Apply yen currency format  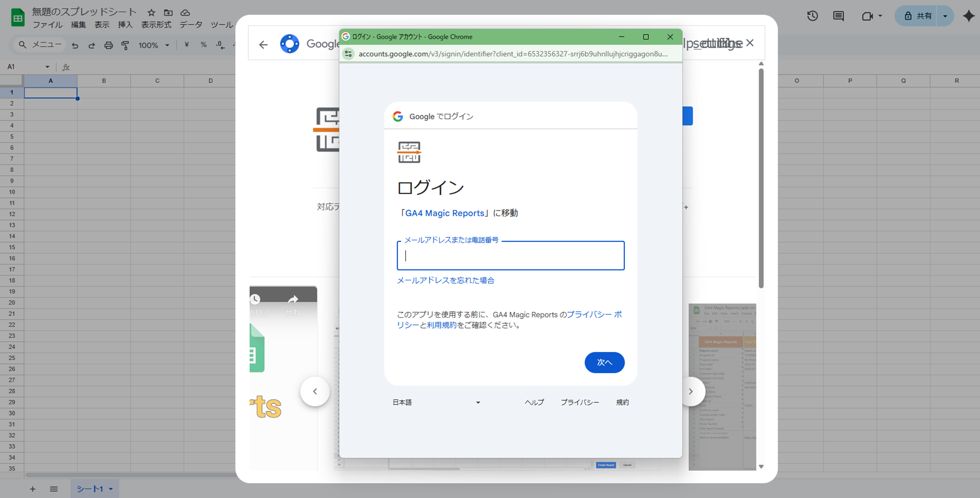pos(186,45)
